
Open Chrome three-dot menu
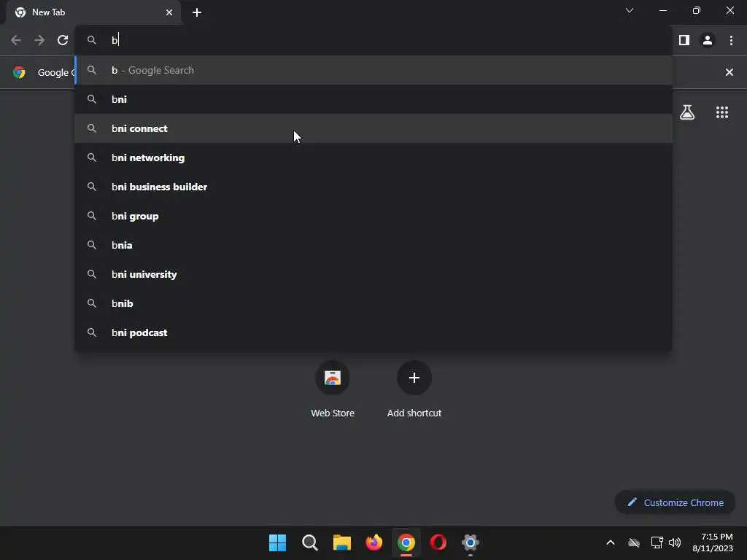coord(731,40)
